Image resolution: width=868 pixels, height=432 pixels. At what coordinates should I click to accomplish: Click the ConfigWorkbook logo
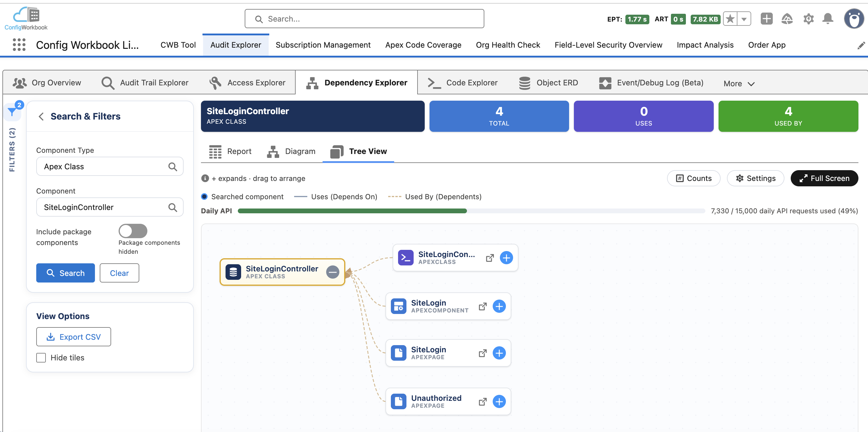coord(26,19)
